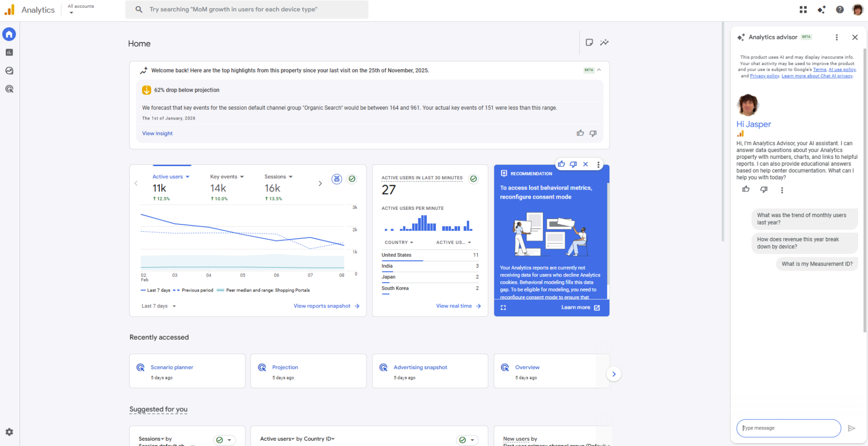868x446 pixels.
Task: Open Advertising snapshot recent card
Action: point(430,371)
